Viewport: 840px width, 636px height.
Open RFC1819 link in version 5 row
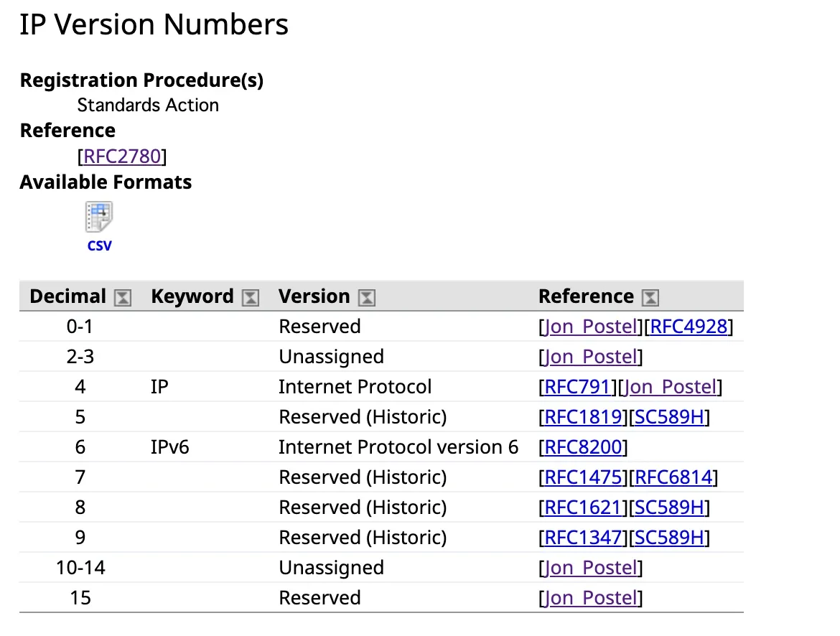click(583, 418)
